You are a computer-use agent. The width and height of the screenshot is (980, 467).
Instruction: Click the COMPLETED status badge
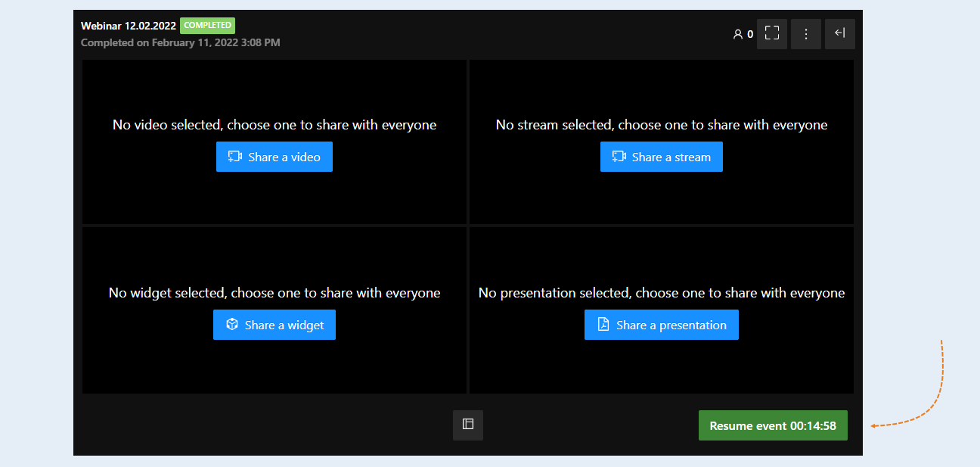(x=207, y=26)
